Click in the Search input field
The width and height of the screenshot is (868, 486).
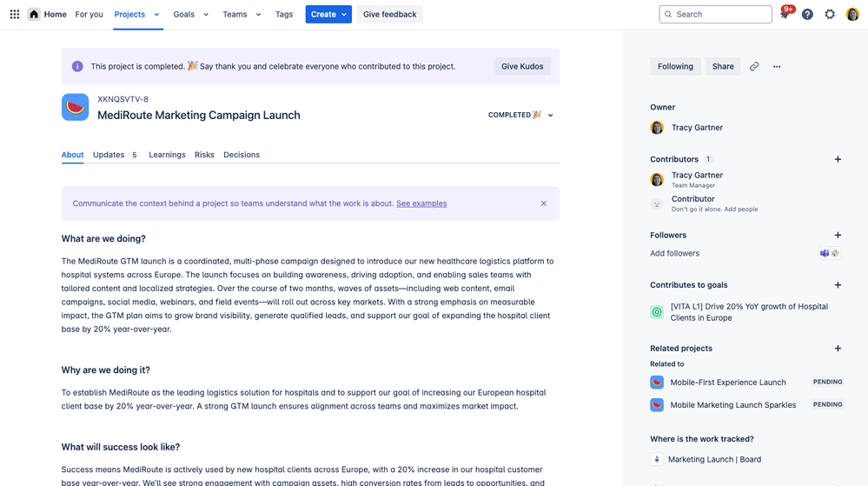coord(715,15)
